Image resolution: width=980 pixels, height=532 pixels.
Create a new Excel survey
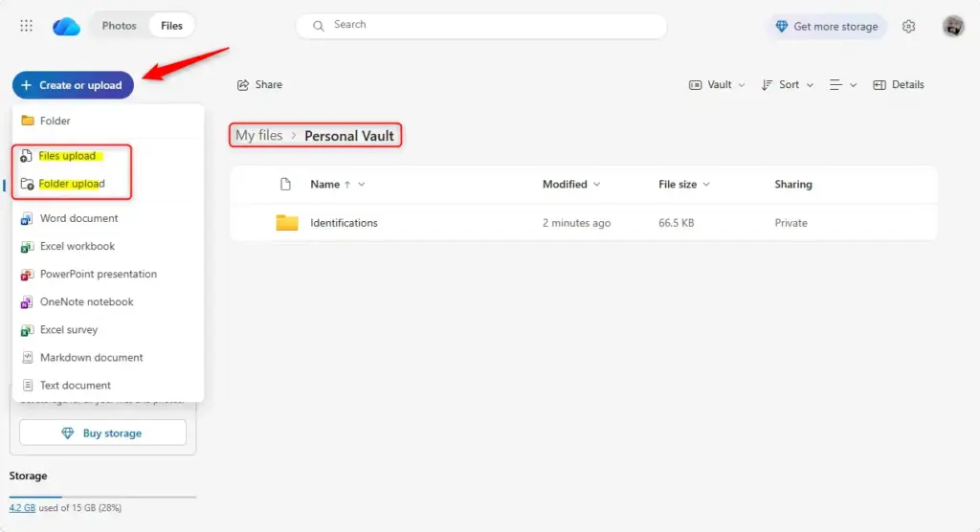point(107,329)
